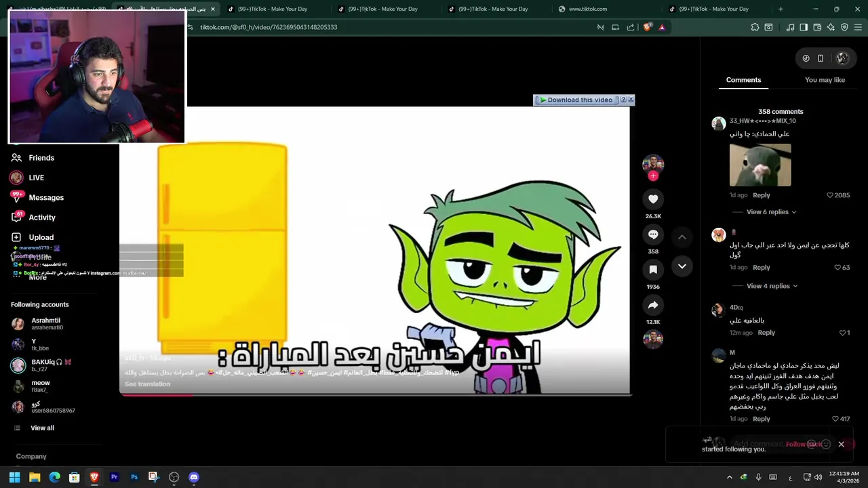Close the Download this video overlay bar
This screenshot has width=868, height=488.
click(x=631, y=100)
